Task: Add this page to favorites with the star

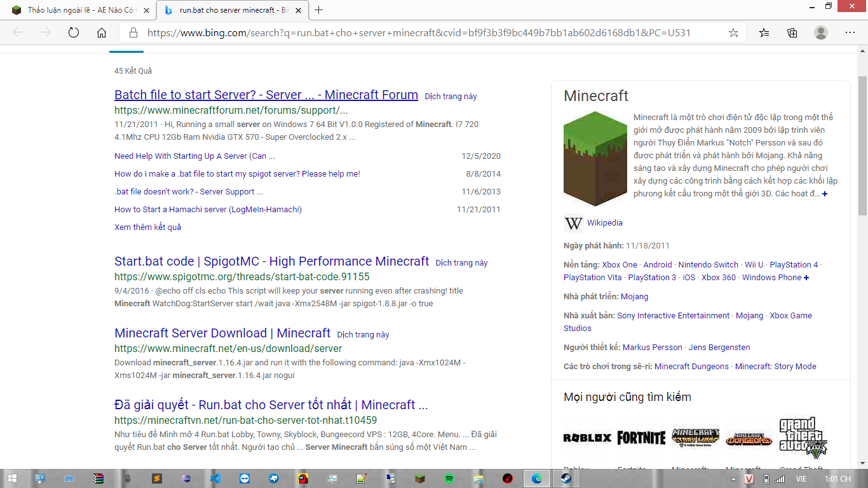Action: tap(733, 32)
